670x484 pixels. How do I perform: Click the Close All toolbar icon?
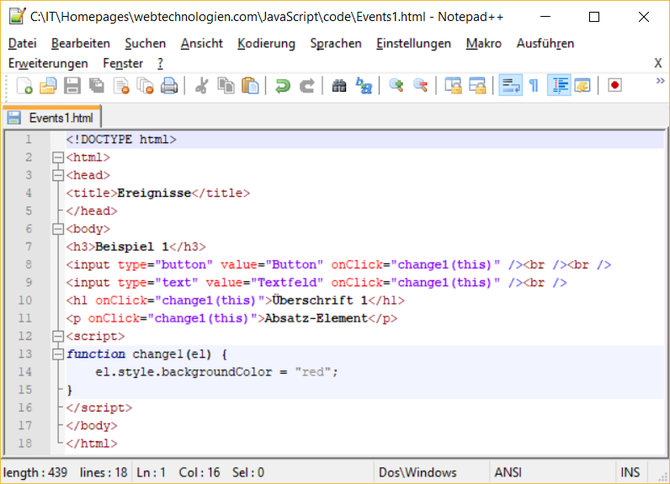pos(145,86)
